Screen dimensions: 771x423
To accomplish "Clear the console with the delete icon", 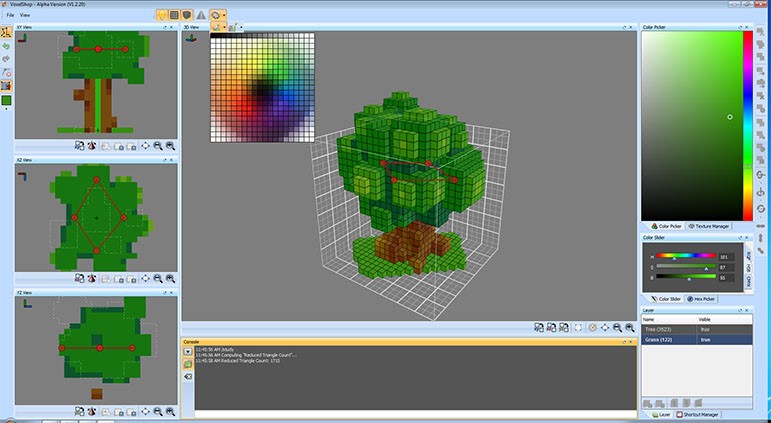I will click(x=187, y=377).
